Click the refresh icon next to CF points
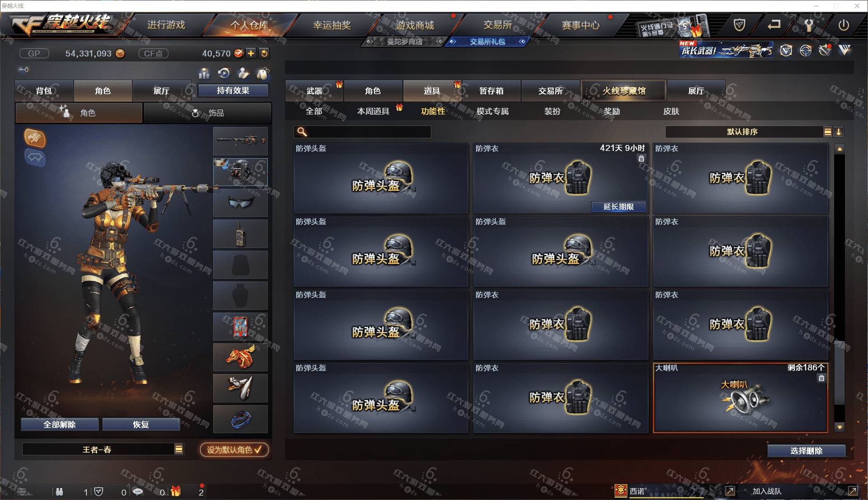The width and height of the screenshot is (868, 500). [264, 53]
